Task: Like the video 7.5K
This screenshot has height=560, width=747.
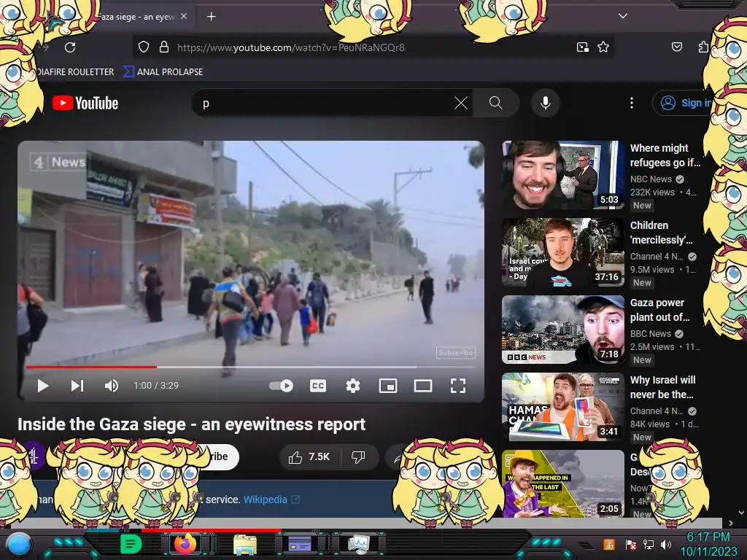Action: (x=309, y=457)
